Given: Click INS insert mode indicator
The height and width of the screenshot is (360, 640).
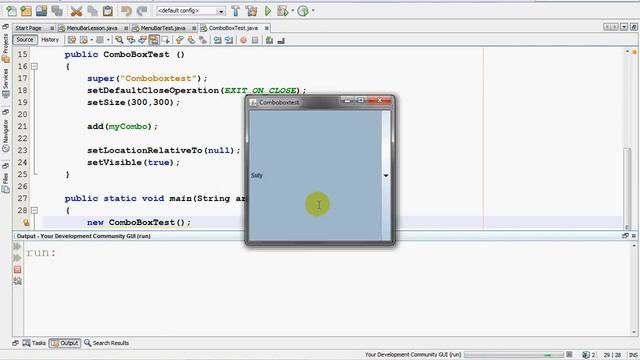Looking at the screenshot, I should point(633,355).
